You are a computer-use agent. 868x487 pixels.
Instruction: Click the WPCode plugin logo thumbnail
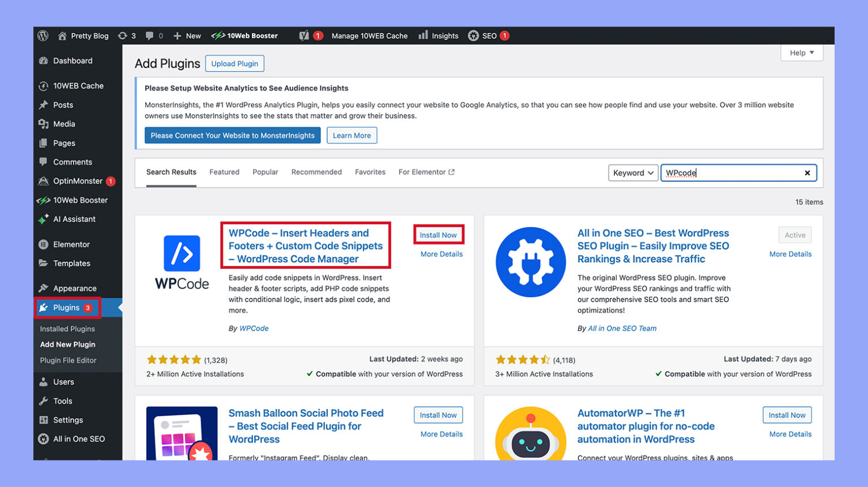pyautogui.click(x=182, y=263)
